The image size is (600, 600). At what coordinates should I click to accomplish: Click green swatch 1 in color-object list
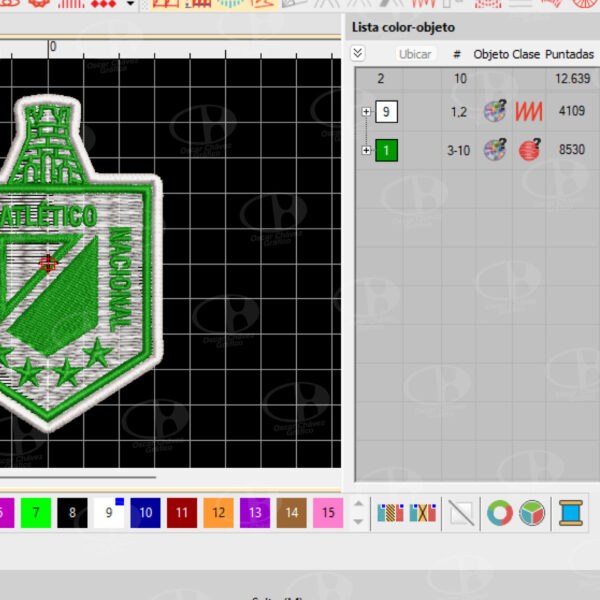(x=386, y=150)
